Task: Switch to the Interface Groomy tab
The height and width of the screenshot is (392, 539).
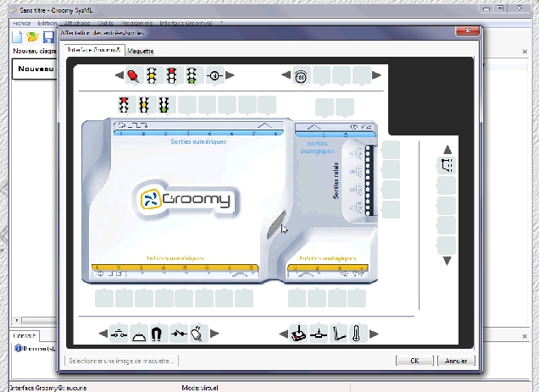Action: click(x=94, y=50)
